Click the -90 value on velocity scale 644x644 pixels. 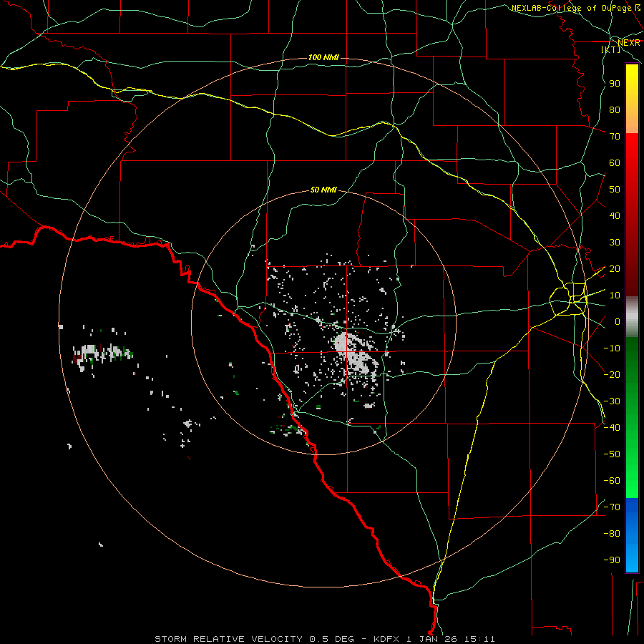[x=612, y=560]
